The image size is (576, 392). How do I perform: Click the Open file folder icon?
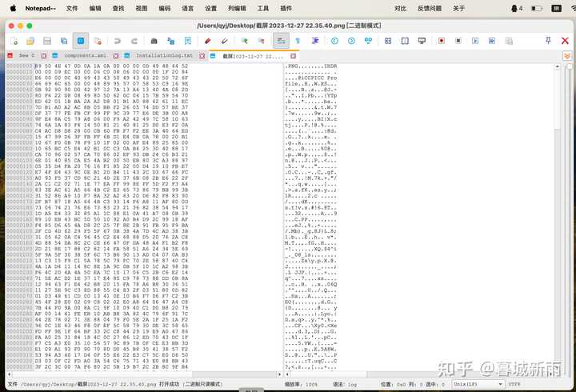[30, 41]
